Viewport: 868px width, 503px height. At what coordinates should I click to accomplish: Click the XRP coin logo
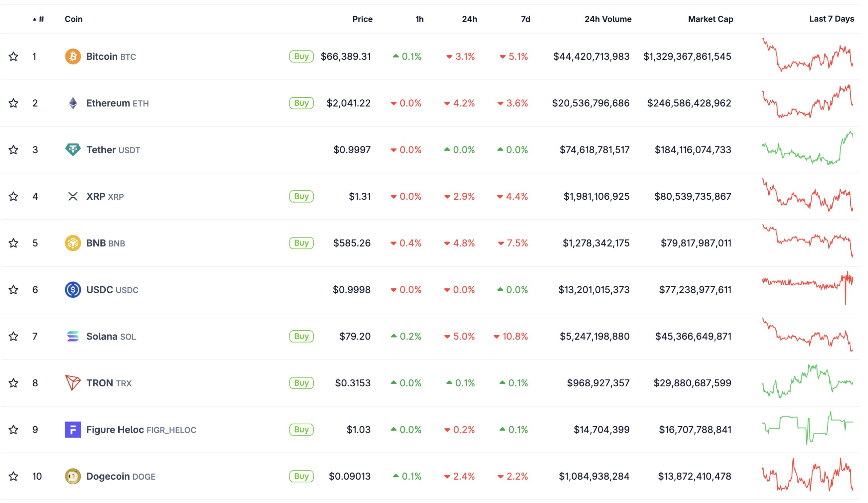(x=73, y=196)
